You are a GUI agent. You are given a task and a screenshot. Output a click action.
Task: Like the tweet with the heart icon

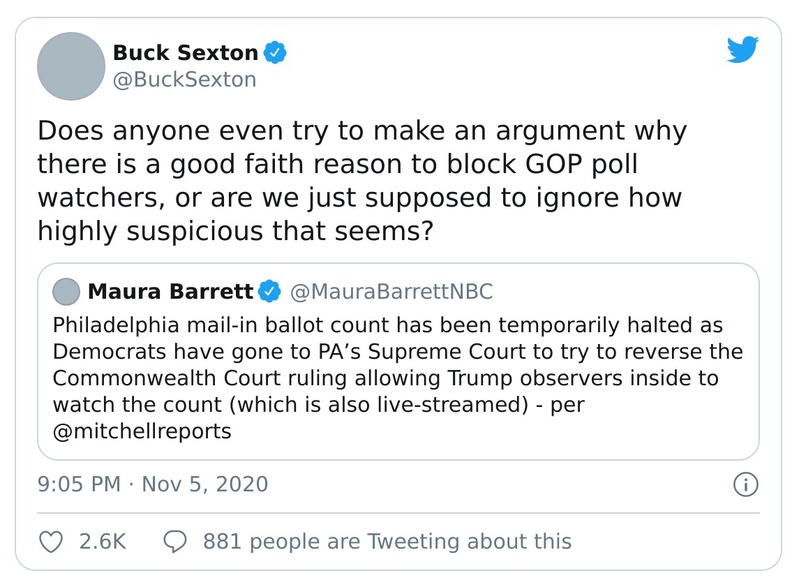(x=50, y=541)
